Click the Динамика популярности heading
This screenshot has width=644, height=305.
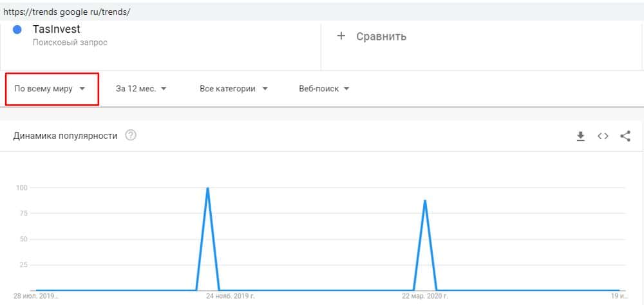65,136
